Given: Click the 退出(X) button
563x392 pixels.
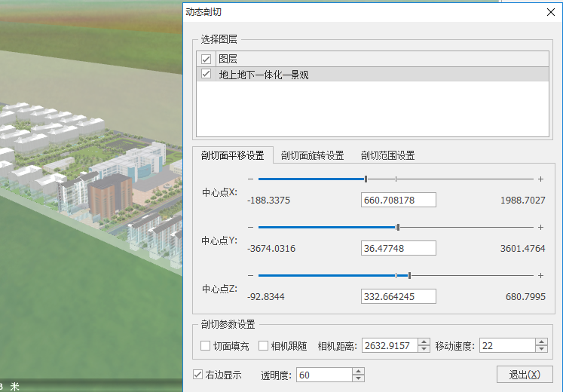Looking at the screenshot, I should [x=525, y=375].
